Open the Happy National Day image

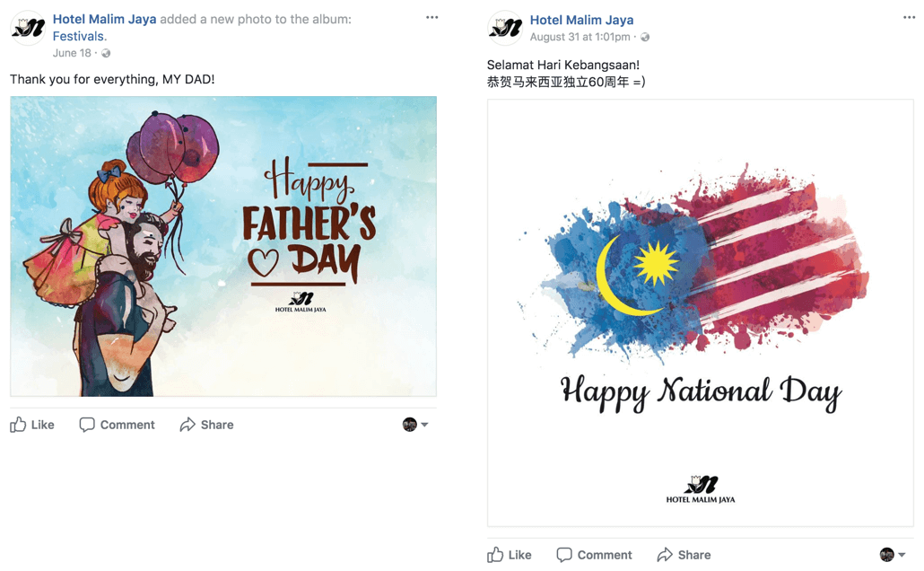pyautogui.click(x=700, y=312)
